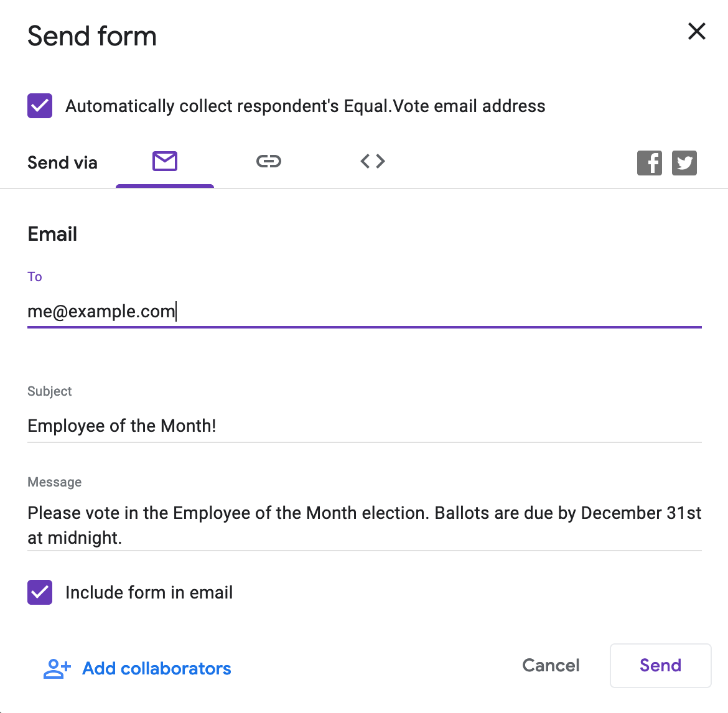Close the Send form dialog
The width and height of the screenshot is (728, 713).
point(696,31)
